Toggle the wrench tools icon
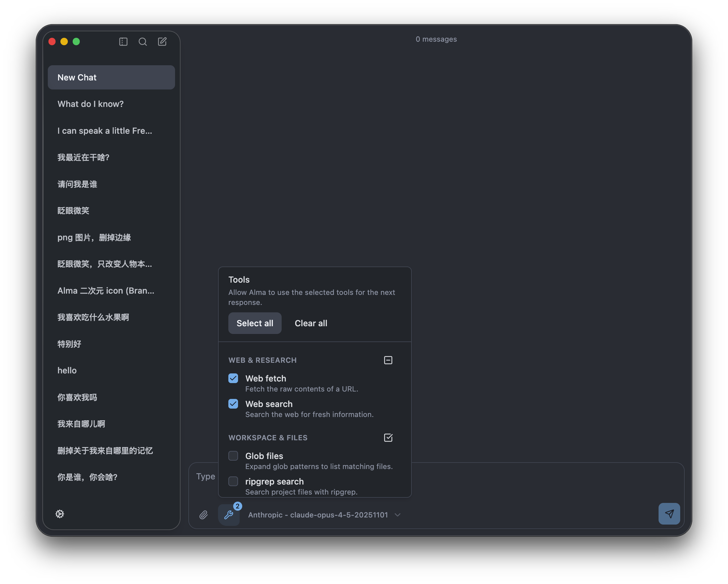Image resolution: width=728 pixels, height=584 pixels. 229,515
